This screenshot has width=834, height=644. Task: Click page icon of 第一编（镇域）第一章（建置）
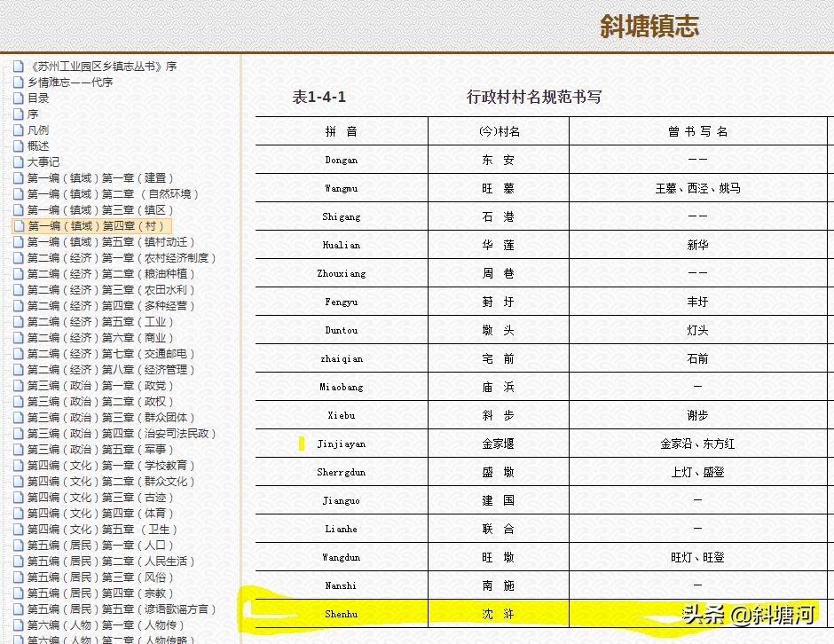(x=19, y=177)
